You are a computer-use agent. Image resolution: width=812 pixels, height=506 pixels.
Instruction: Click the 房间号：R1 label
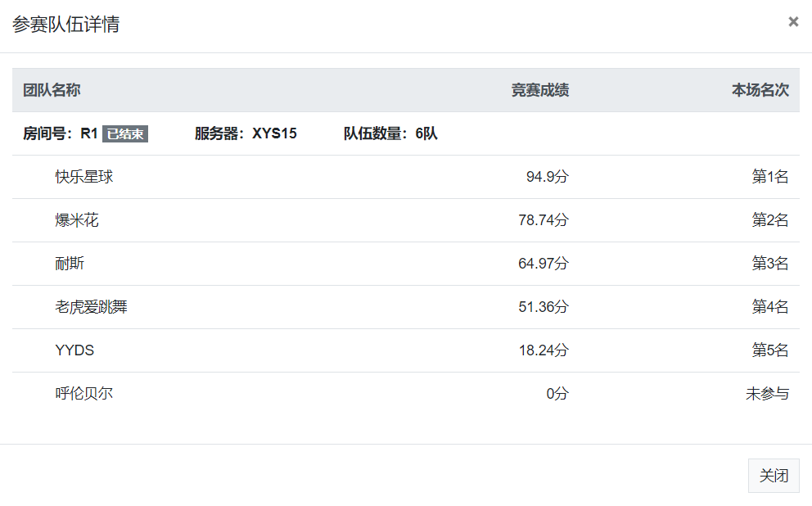[61, 133]
